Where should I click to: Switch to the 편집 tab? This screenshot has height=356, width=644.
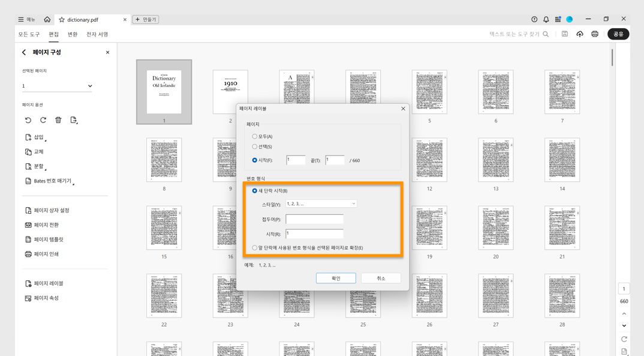54,34
